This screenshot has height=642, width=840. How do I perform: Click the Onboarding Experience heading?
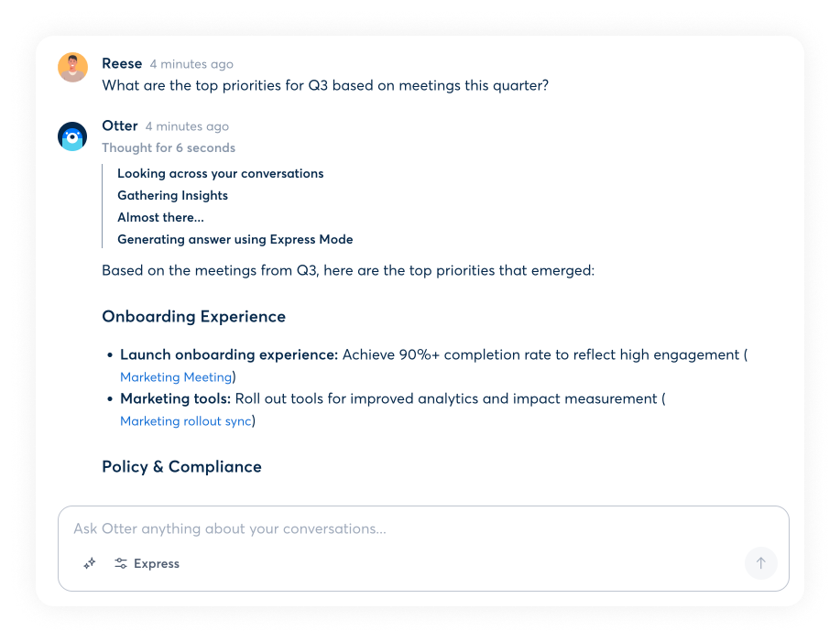click(193, 317)
